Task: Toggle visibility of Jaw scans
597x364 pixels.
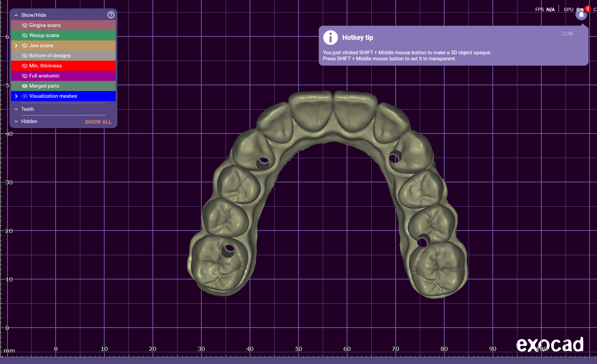Action: coord(25,45)
